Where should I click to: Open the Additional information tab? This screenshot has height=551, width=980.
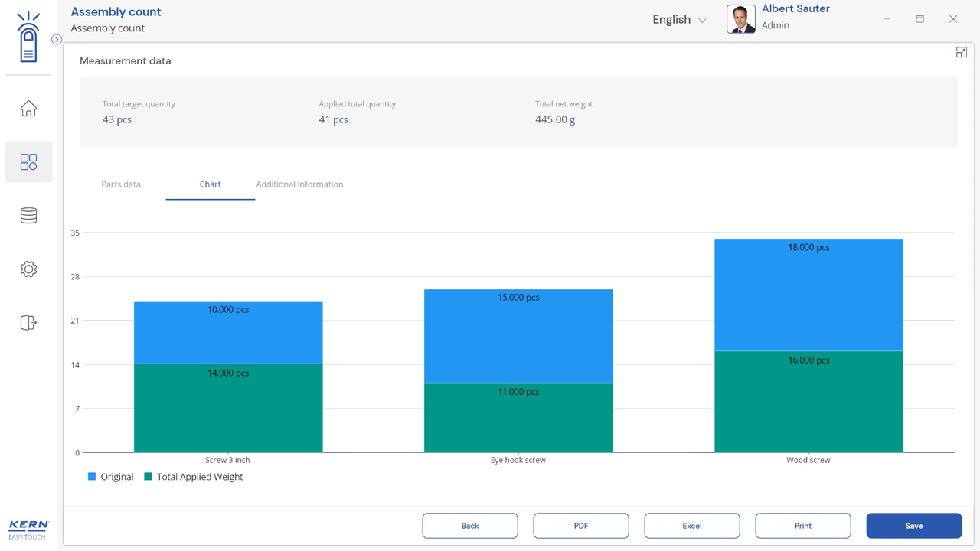click(299, 184)
